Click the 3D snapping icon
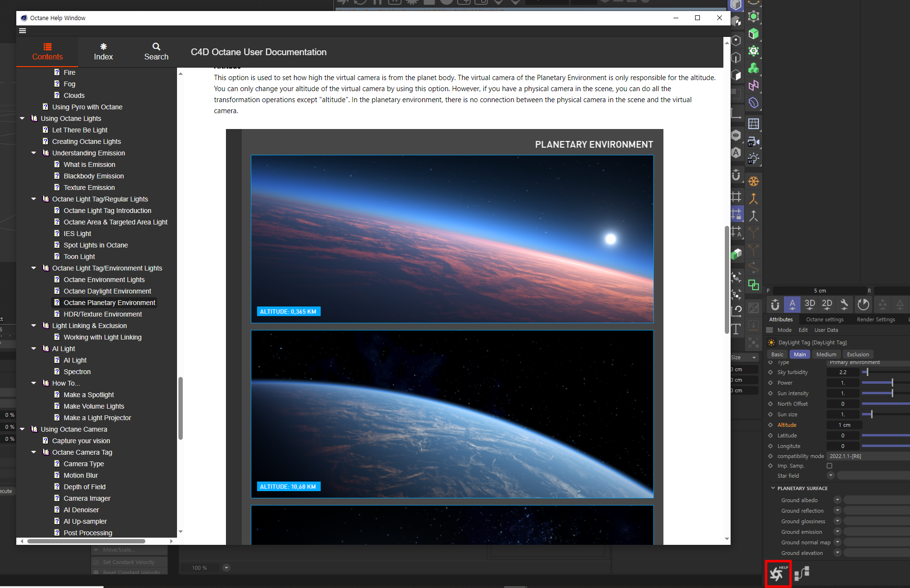The width and height of the screenshot is (910, 588). tap(810, 304)
